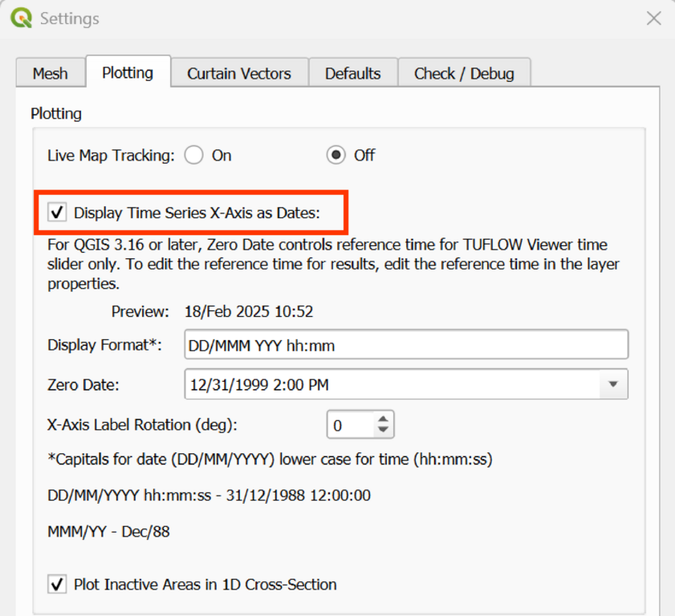
Task: Select the Off radio for Live Map Tracking
Action: point(336,156)
